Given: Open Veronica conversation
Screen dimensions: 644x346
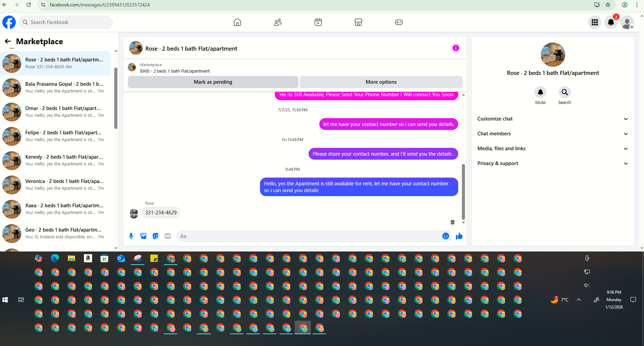Looking at the screenshot, I should [56, 185].
